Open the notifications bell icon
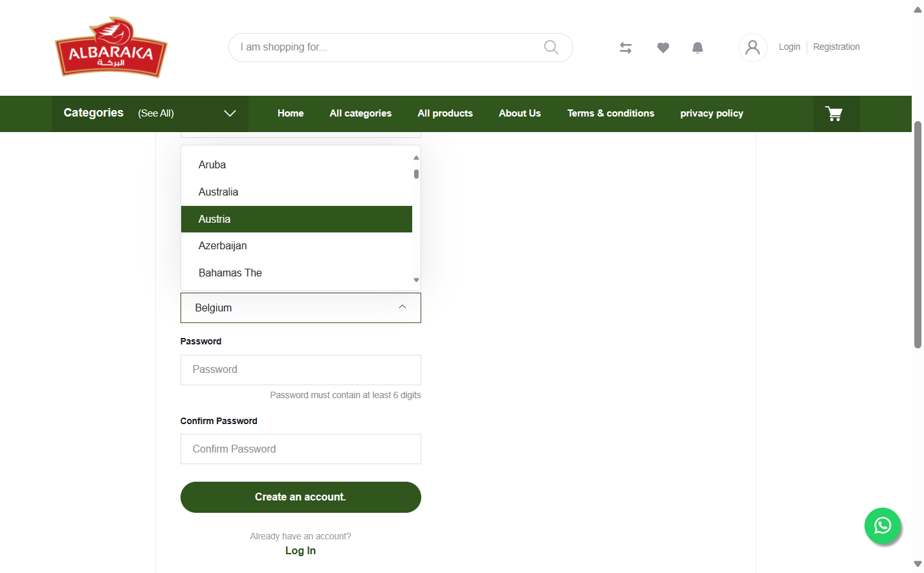The width and height of the screenshot is (924, 573). coord(698,48)
